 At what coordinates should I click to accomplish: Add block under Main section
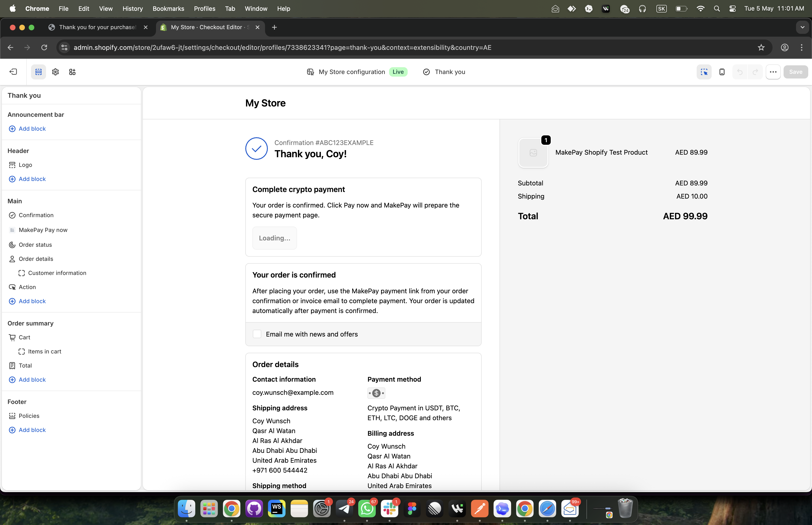coord(27,301)
